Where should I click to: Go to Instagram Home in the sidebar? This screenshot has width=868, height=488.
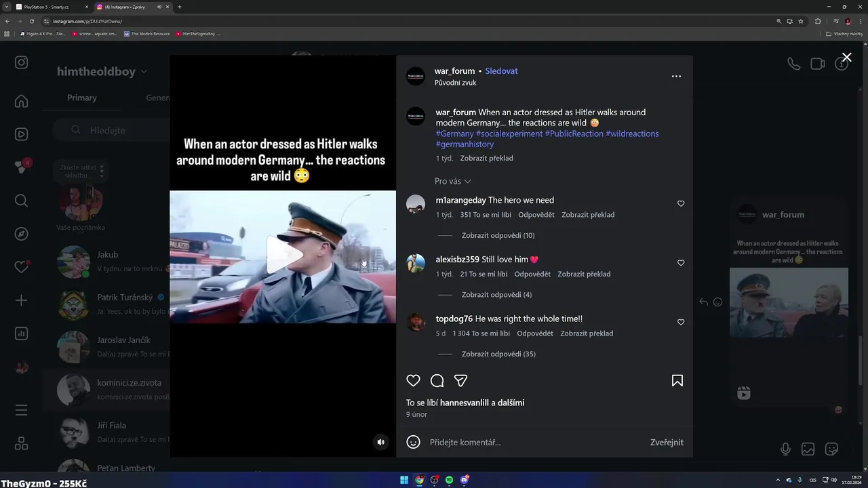coord(22,101)
